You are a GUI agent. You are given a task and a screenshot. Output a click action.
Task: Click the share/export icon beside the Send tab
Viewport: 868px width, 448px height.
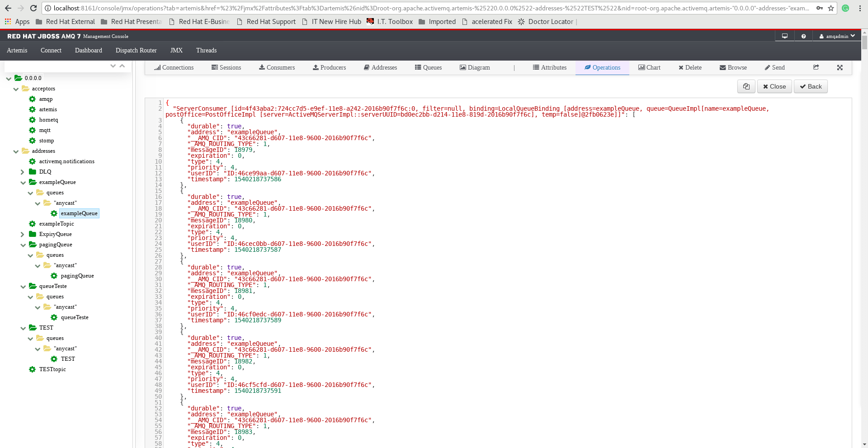(x=816, y=67)
